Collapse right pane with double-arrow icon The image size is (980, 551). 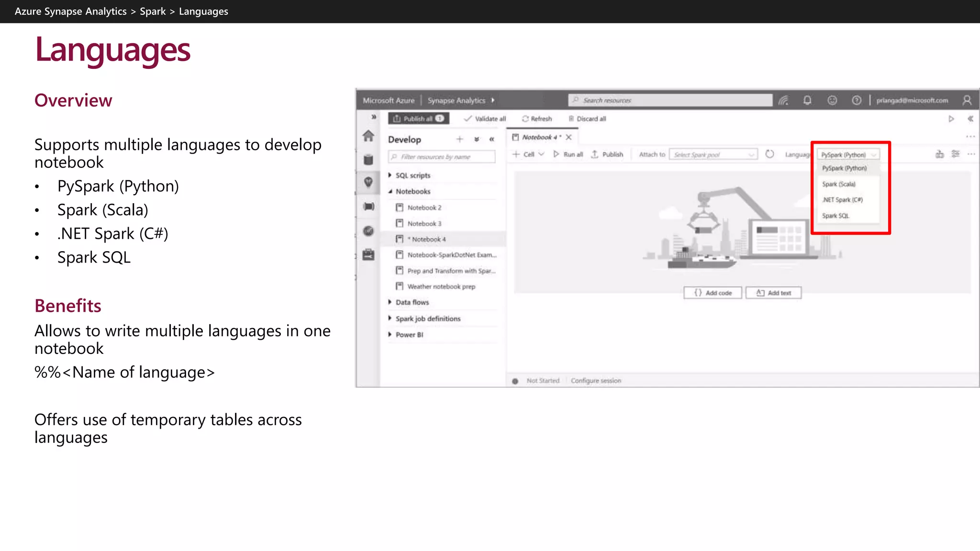point(970,119)
